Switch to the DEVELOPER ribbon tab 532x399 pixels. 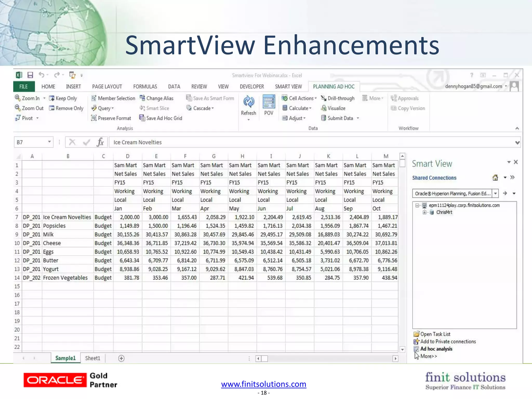tap(252, 87)
